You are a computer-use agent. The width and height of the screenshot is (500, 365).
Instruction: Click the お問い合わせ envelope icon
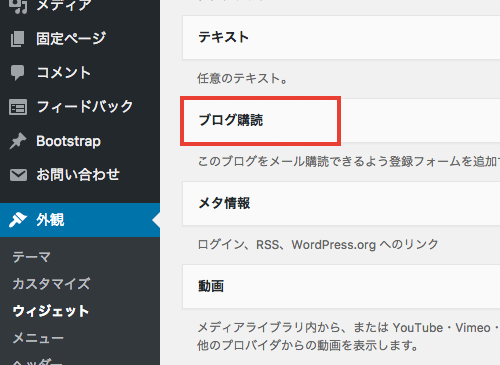click(x=18, y=175)
